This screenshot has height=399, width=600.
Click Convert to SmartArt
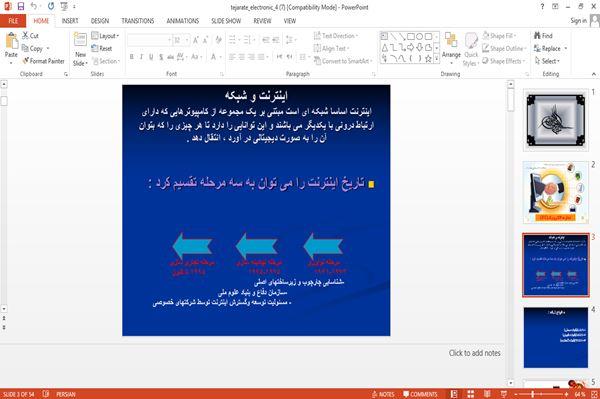point(342,61)
